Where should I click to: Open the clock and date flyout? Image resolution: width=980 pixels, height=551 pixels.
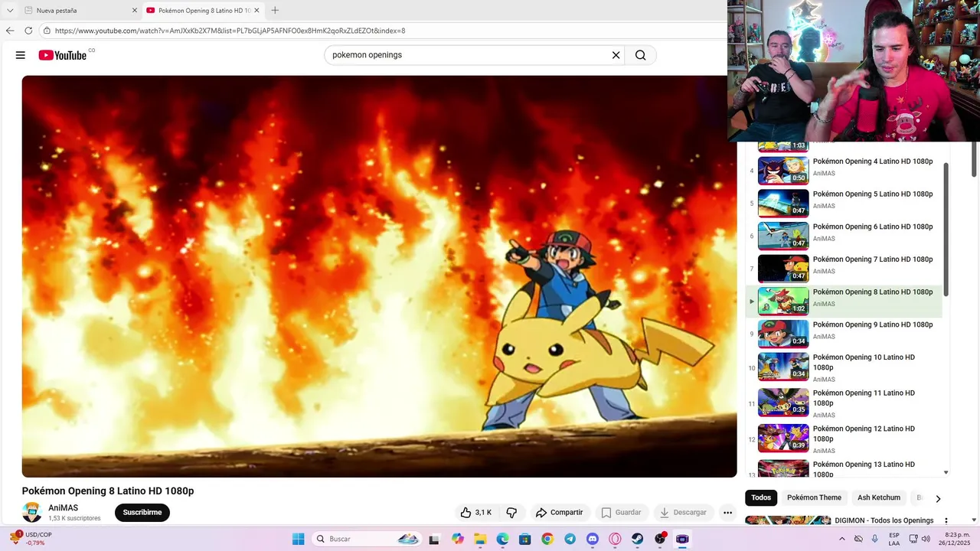click(x=955, y=539)
